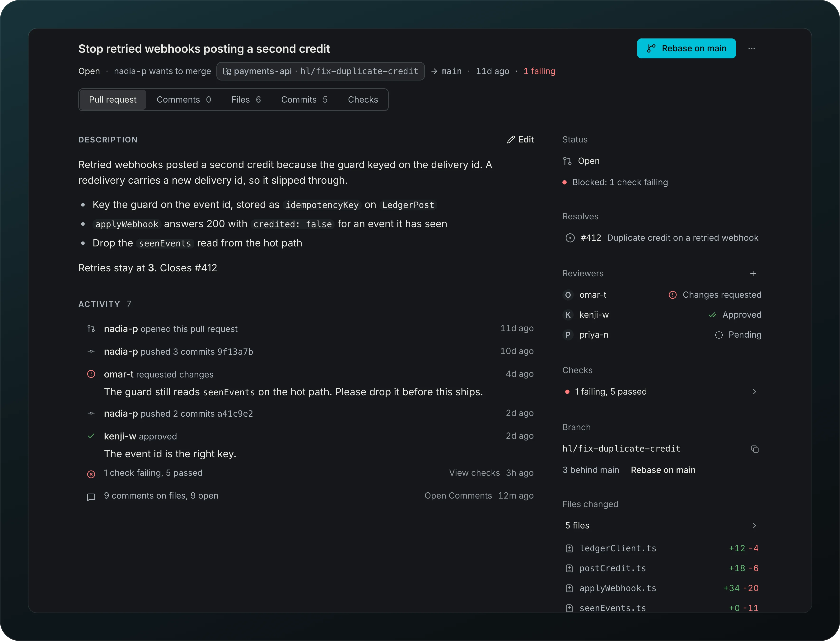The image size is (840, 641).
Task: Click priya-n's avatar in Reviewers
Action: coord(568,335)
